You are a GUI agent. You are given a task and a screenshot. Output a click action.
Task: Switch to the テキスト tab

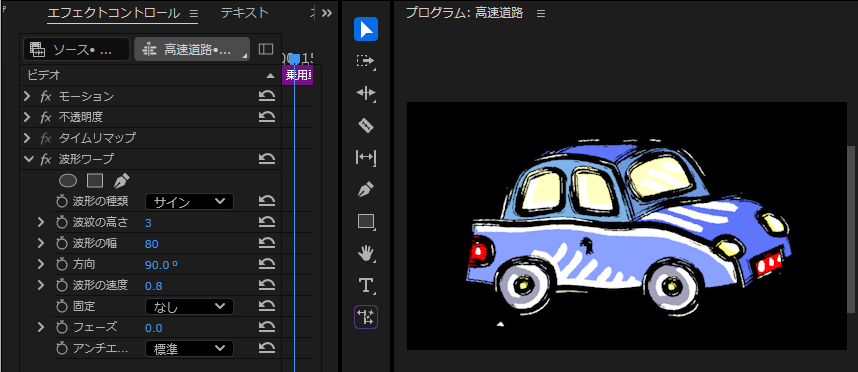(245, 13)
